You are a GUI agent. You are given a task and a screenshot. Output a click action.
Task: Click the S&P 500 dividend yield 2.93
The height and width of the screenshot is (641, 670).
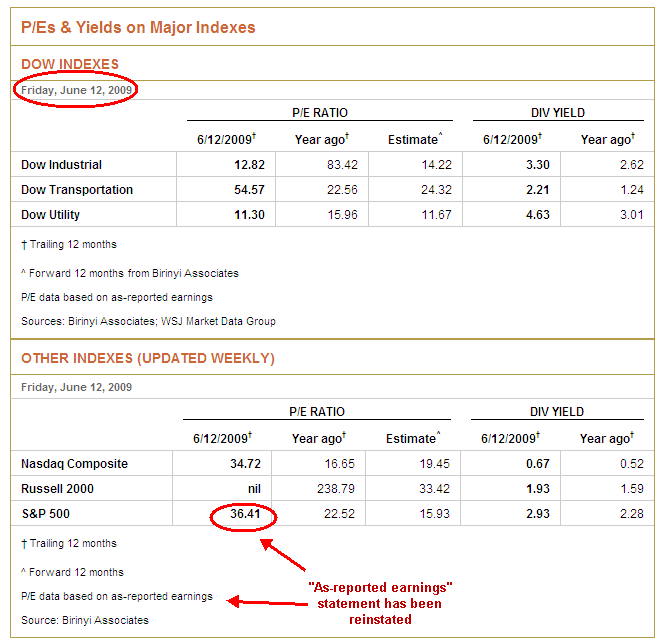pyautogui.click(x=536, y=514)
